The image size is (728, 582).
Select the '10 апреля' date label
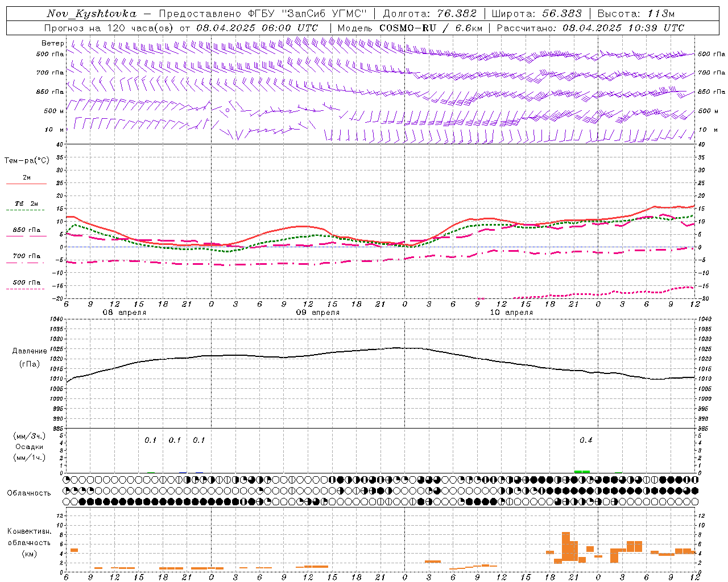click(511, 313)
